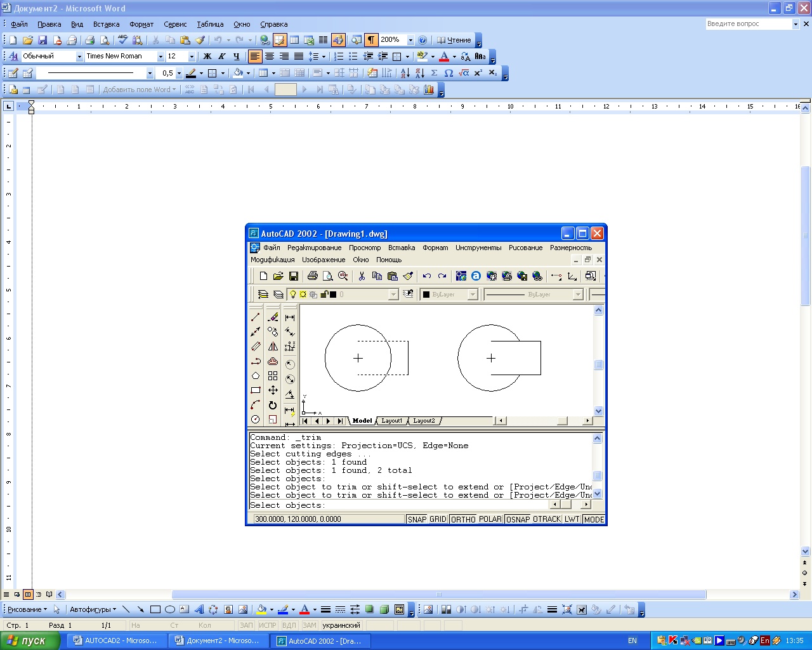Click the EN language indicator in taskbar
812x650 pixels.
632,640
